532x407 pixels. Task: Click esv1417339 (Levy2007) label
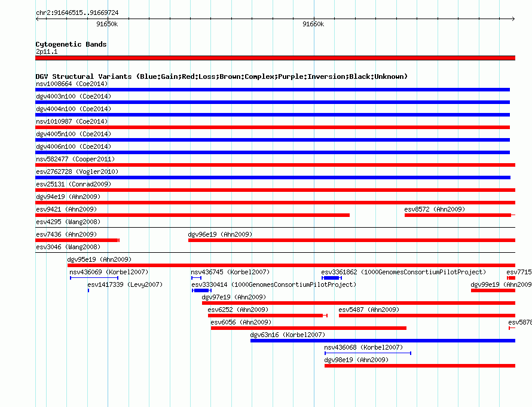pyautogui.click(x=125, y=284)
